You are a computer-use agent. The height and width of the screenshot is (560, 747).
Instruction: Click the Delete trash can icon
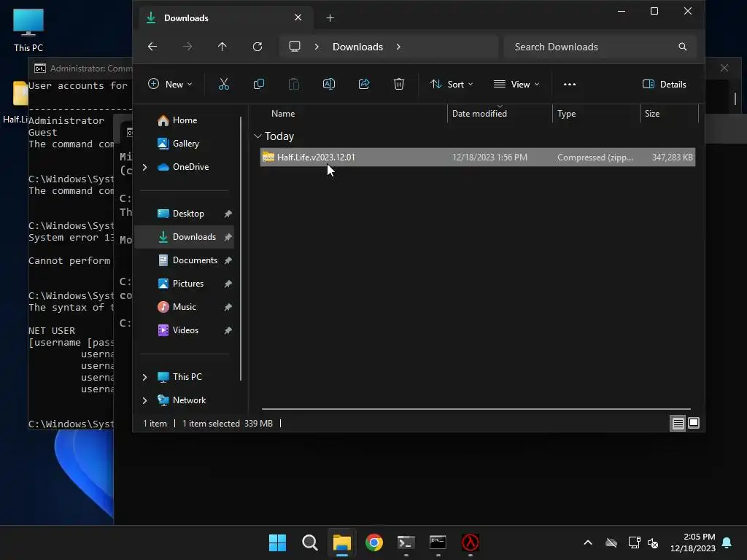[399, 85]
